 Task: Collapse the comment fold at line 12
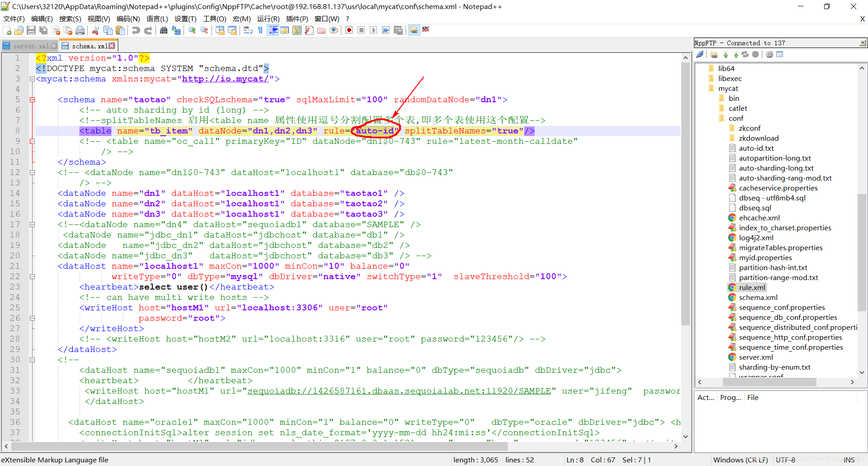click(x=32, y=172)
